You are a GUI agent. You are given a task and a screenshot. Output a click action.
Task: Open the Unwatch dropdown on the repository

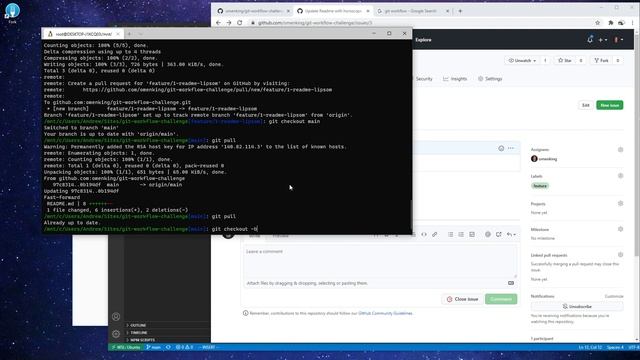click(x=522, y=60)
